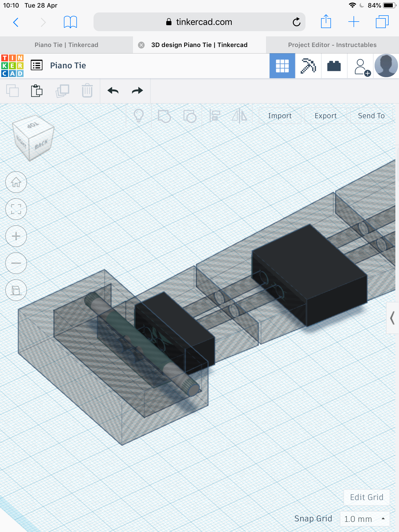This screenshot has width=399, height=532.
Task: Show all Safari tabs overview
Action: (x=382, y=22)
